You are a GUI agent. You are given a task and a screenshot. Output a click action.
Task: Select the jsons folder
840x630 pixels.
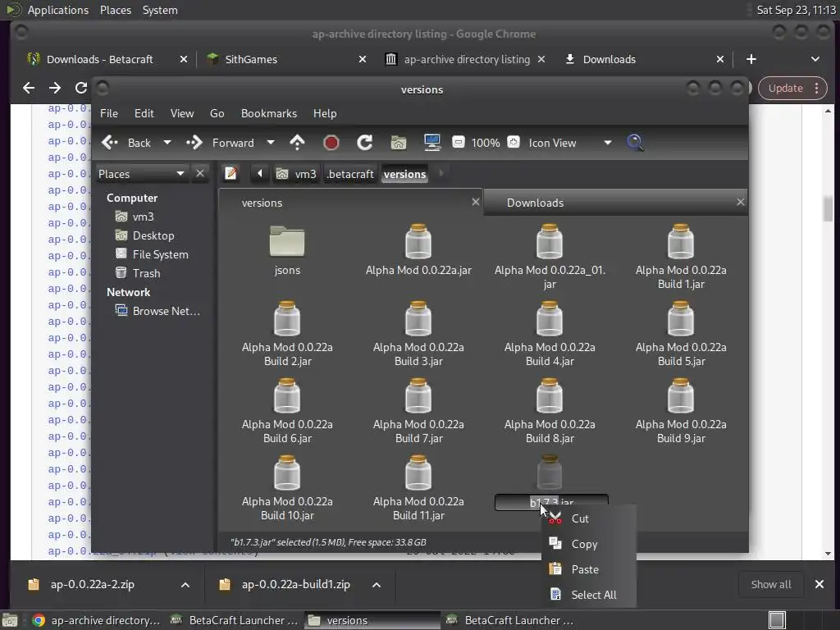[287, 250]
